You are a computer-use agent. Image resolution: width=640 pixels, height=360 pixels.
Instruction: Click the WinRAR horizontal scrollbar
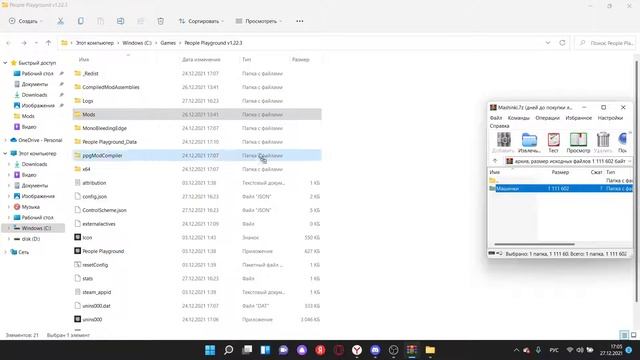pos(534,244)
